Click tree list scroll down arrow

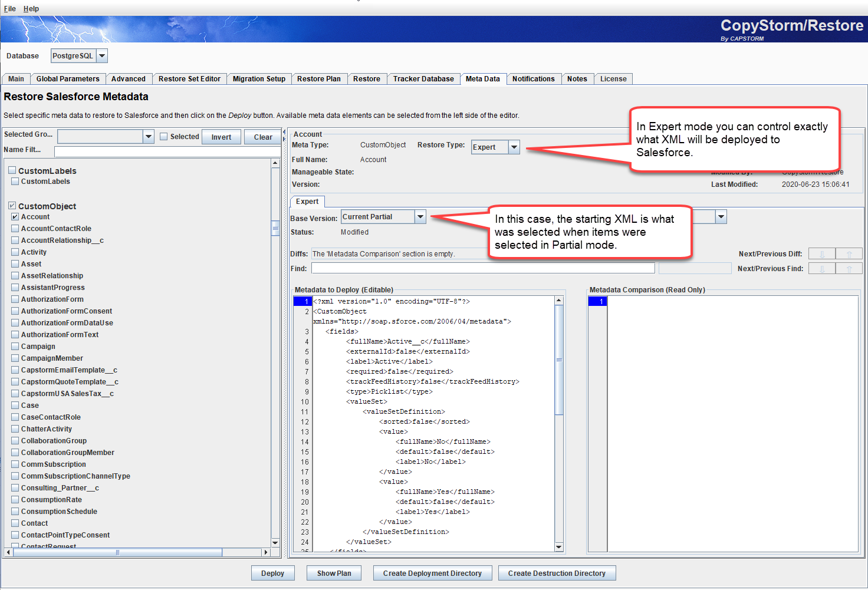point(275,543)
